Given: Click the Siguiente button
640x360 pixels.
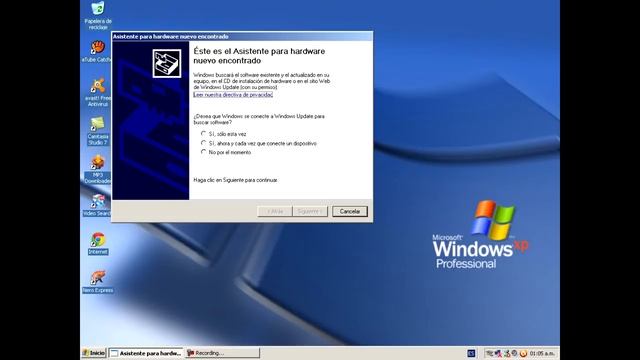Looking at the screenshot, I should (310, 211).
